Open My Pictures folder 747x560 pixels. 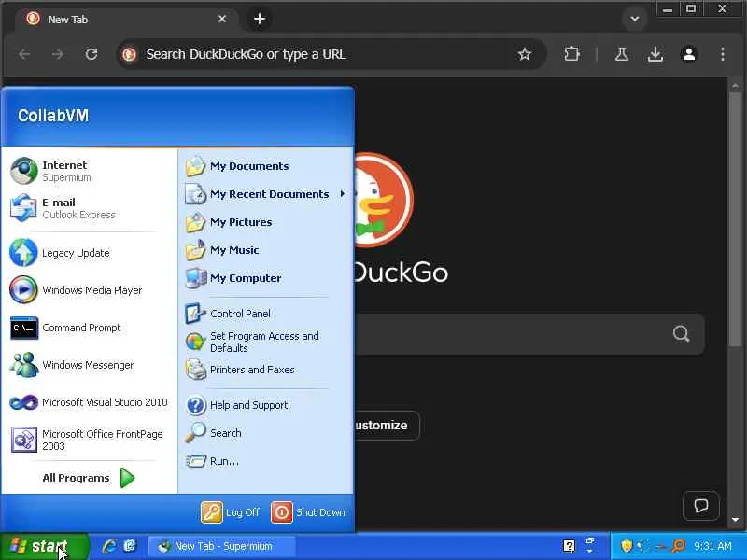click(265, 222)
